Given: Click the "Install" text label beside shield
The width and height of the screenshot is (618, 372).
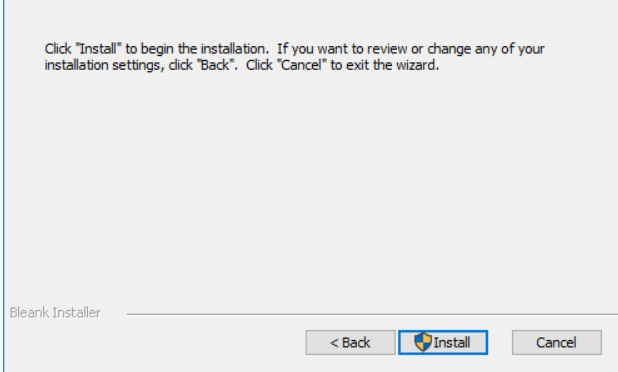Looking at the screenshot, I should (452, 342).
